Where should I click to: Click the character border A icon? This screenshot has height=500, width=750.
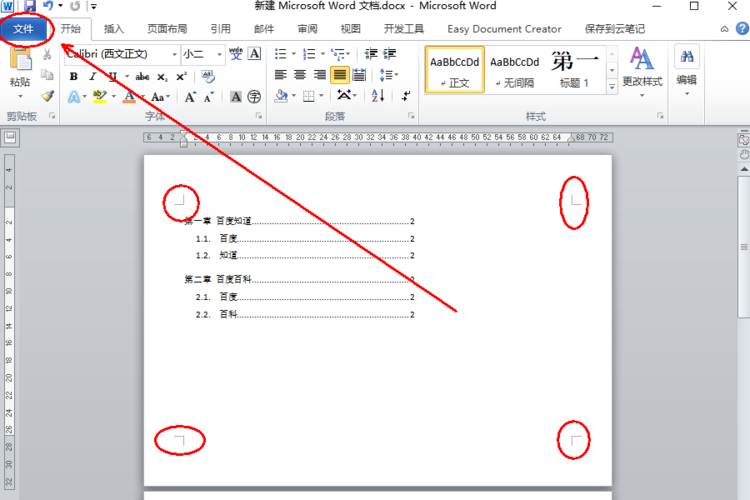pyautogui.click(x=254, y=54)
